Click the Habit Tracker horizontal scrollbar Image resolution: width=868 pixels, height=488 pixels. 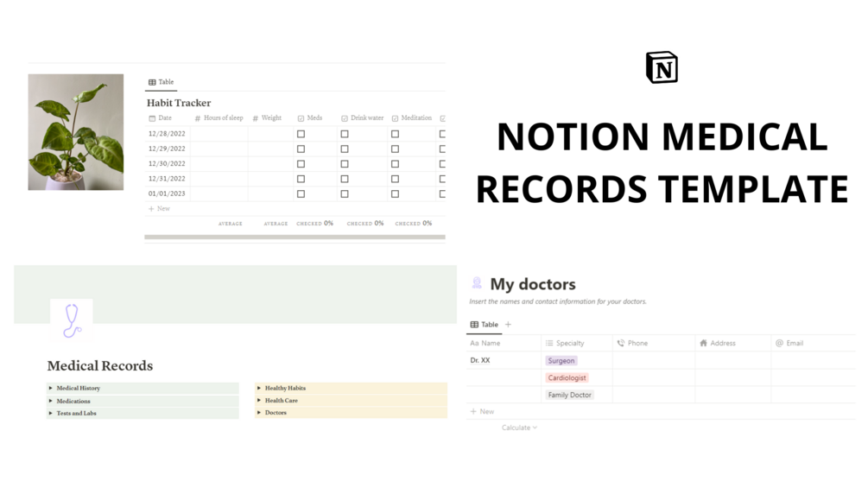pos(295,237)
